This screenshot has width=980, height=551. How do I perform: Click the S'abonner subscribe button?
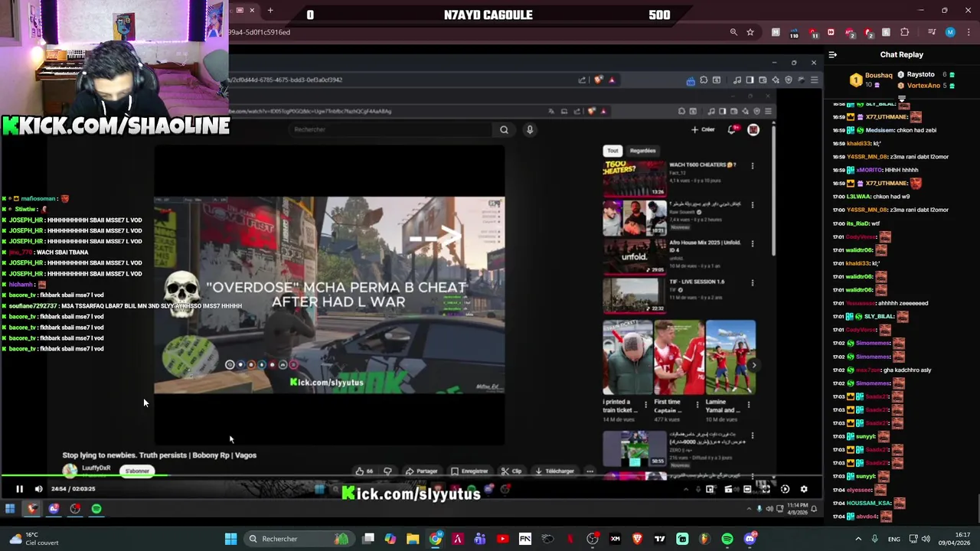(x=137, y=471)
